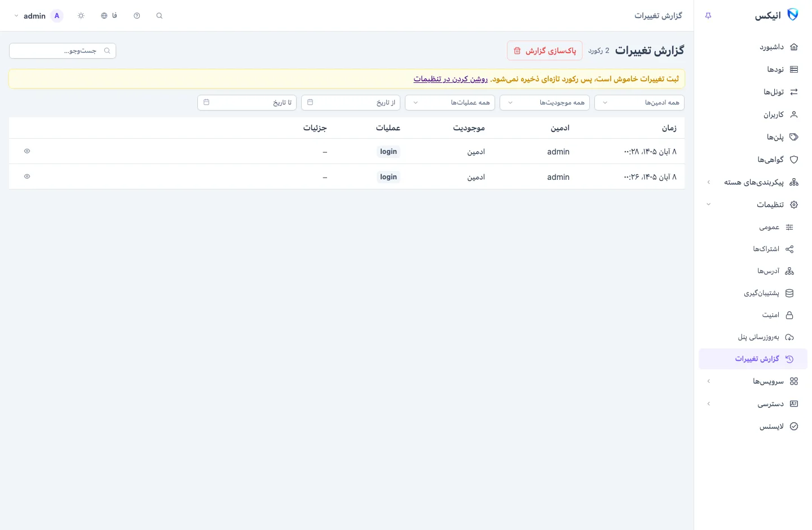Expand the سرویس‌ها sidebar group

point(753,381)
